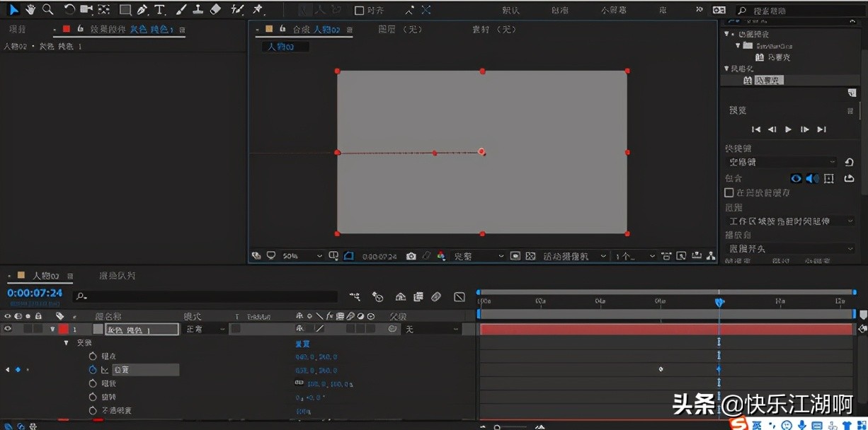Select the Zoom magnifier tool

click(47, 10)
